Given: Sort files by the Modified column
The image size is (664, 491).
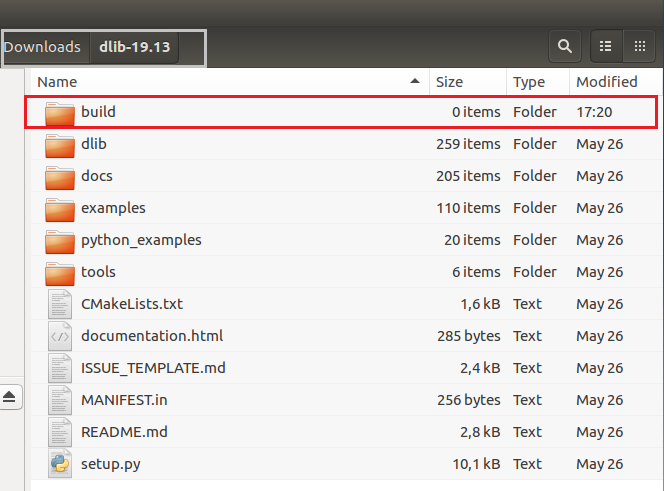Looking at the screenshot, I should [x=607, y=82].
